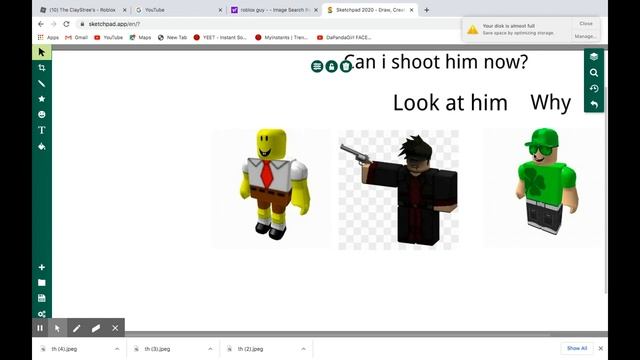Close the downloads bar
The width and height of the screenshot is (640, 360).
tap(600, 348)
